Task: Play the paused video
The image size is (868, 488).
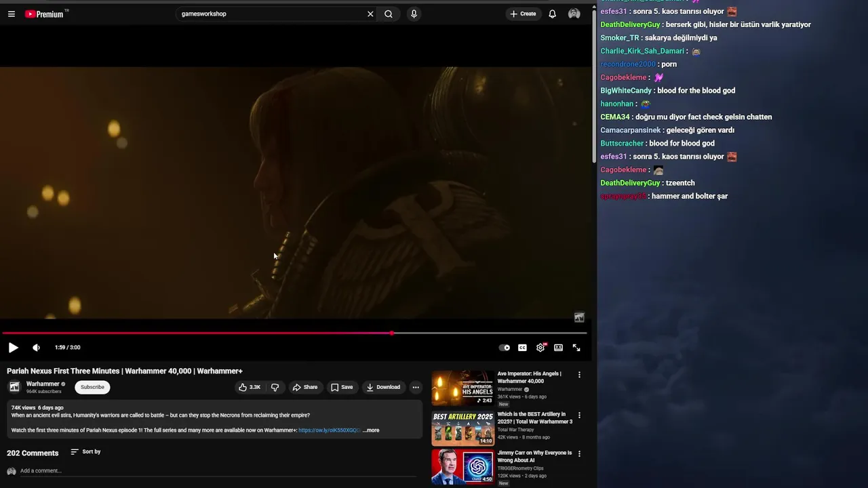Action: [x=13, y=348]
